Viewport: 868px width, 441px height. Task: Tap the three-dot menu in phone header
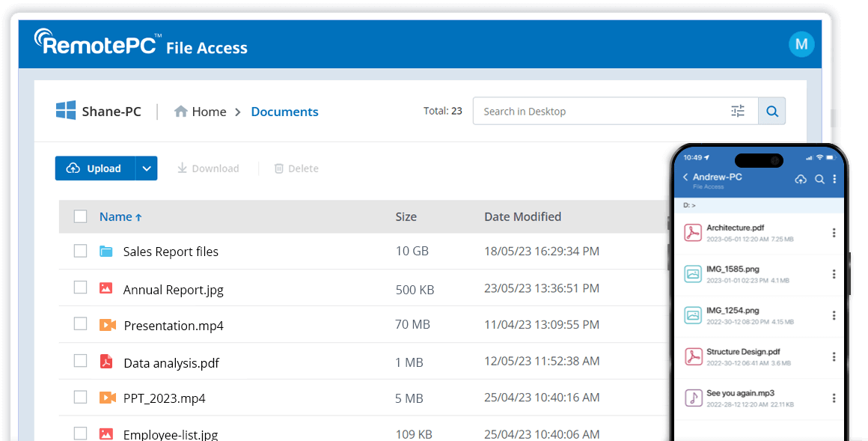[x=834, y=179]
